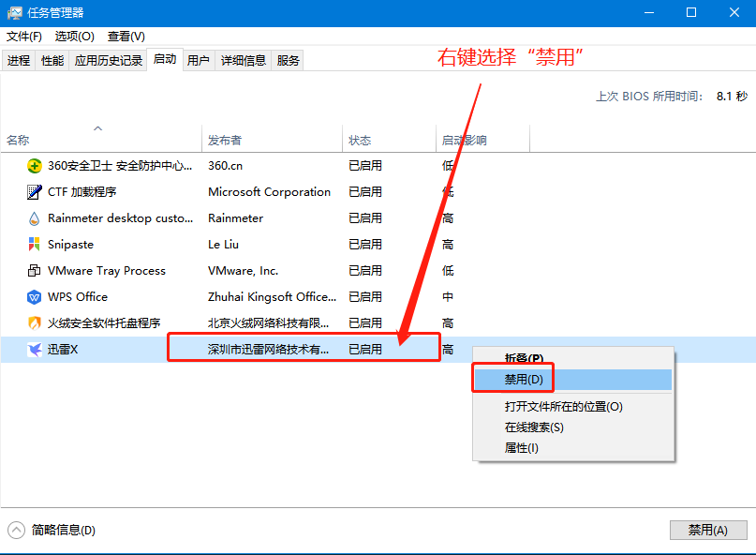Click the Task Manager title bar icon

pos(14,12)
